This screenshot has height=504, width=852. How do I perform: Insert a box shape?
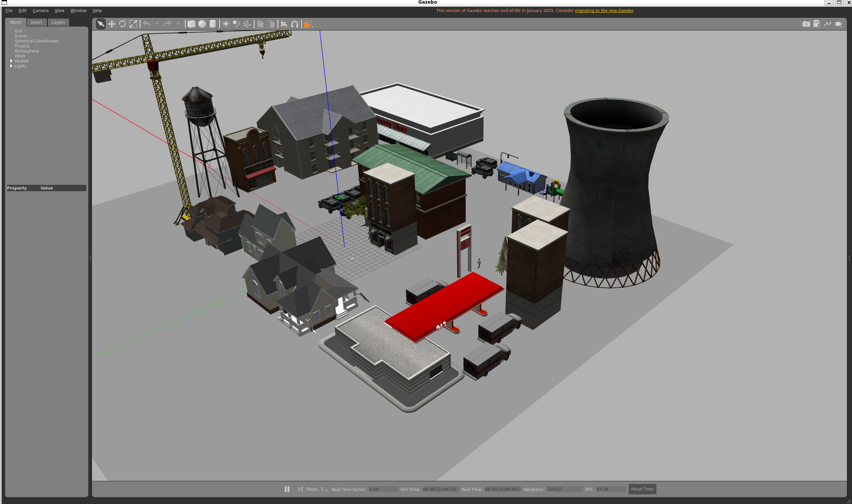(x=191, y=24)
